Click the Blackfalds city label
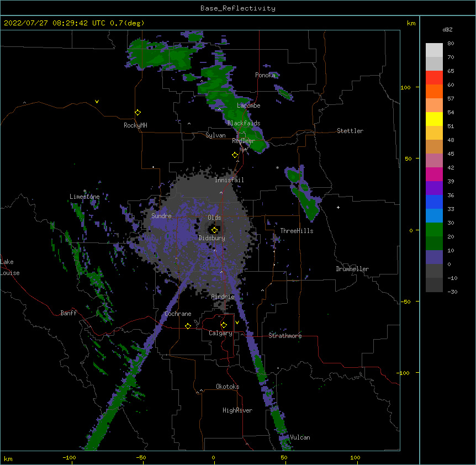476x465 pixels. [244, 123]
